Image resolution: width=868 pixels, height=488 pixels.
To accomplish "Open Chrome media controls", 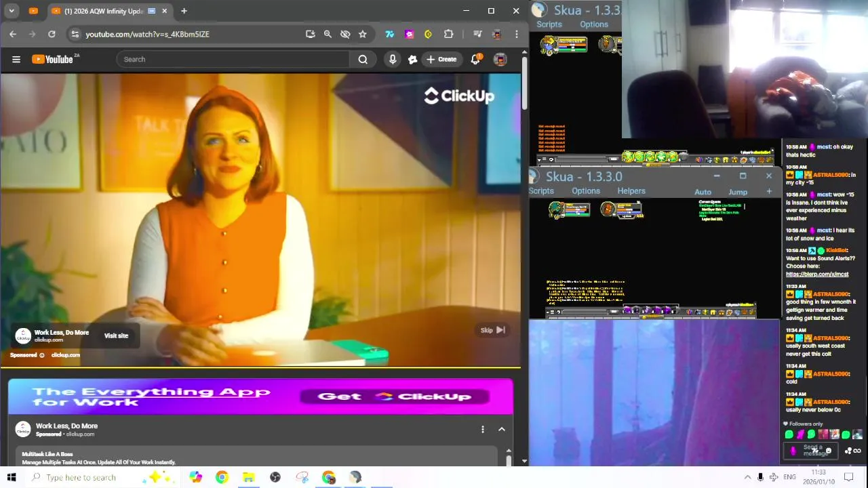I will (477, 34).
